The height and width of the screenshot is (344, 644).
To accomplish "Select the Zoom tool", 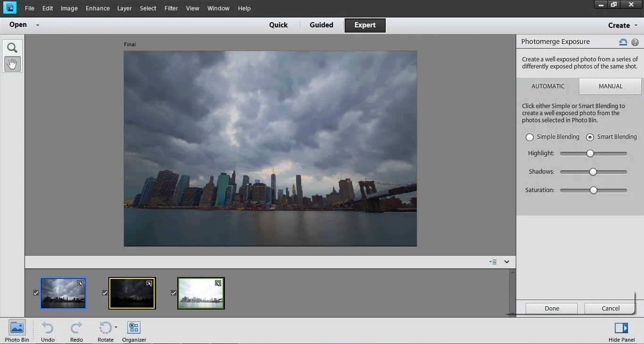I will (12, 47).
